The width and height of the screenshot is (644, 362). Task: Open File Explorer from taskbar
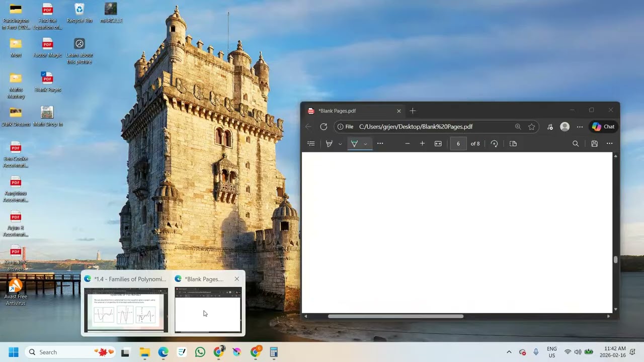(144, 352)
